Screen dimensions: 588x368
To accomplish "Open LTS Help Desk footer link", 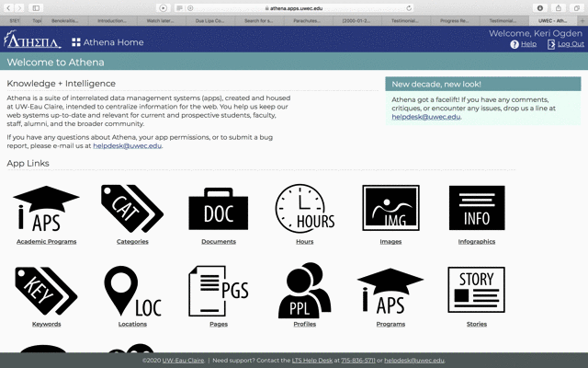I will click(312, 361).
